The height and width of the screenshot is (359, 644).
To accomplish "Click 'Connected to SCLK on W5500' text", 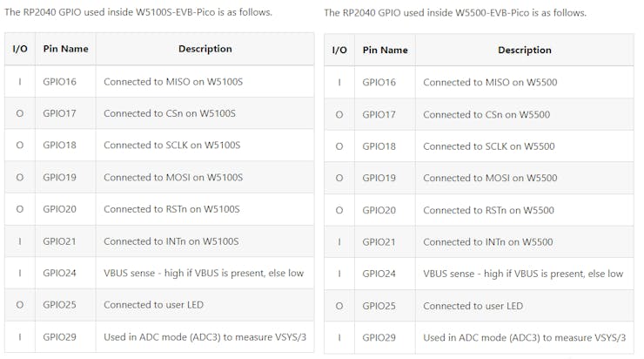I will coord(490,146).
